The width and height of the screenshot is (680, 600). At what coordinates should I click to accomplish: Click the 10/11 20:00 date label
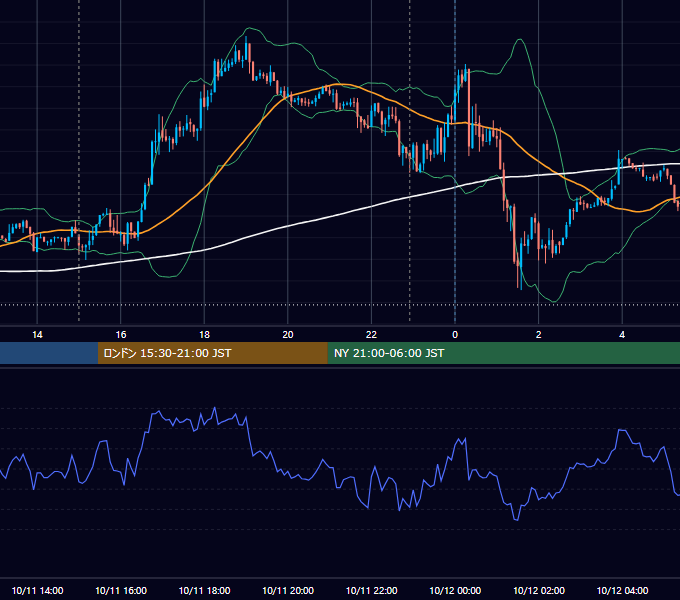[x=288, y=590]
